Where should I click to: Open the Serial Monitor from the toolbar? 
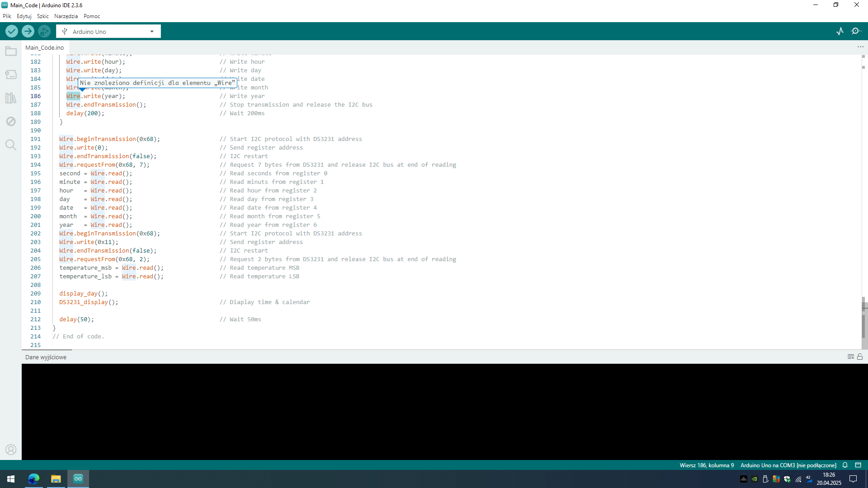pyautogui.click(x=857, y=31)
